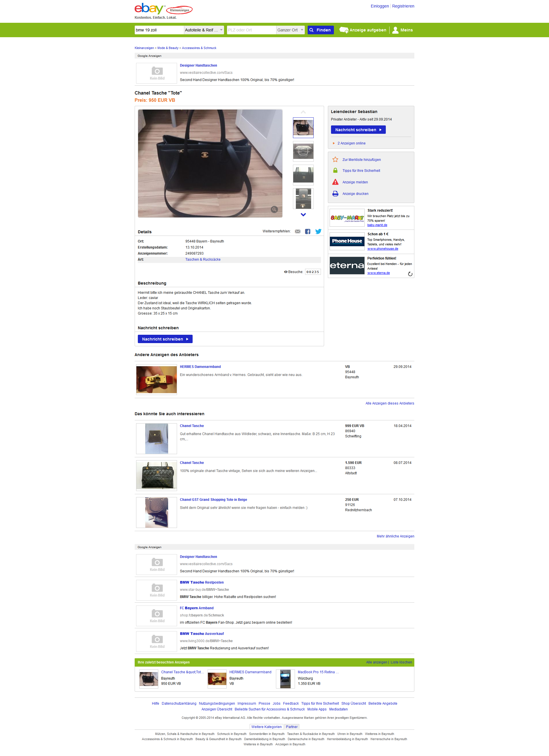Screen dimensions: 549x756
Task: Click star icon to add to Merkliste
Action: pyautogui.click(x=335, y=160)
